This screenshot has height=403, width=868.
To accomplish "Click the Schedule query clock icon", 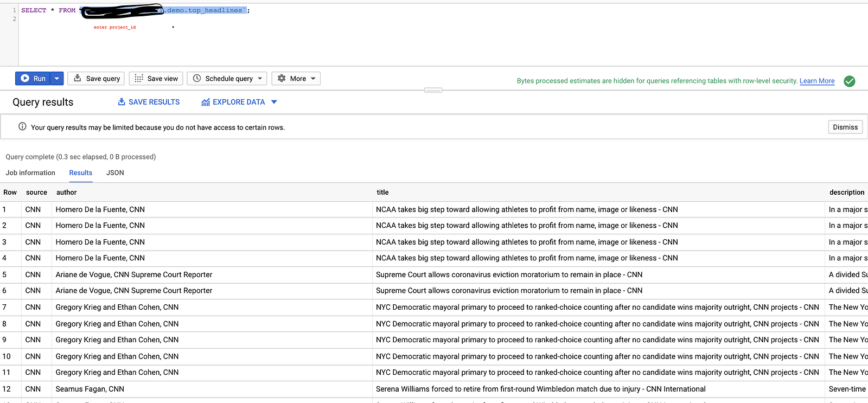I will (197, 78).
